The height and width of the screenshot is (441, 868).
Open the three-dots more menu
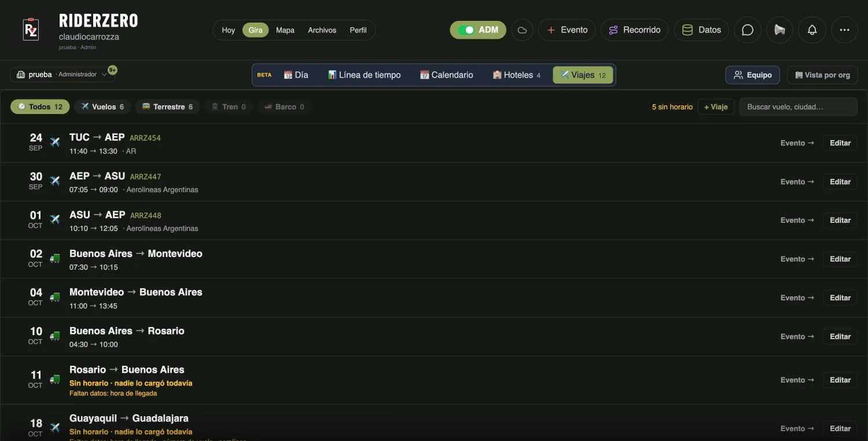pyautogui.click(x=845, y=30)
